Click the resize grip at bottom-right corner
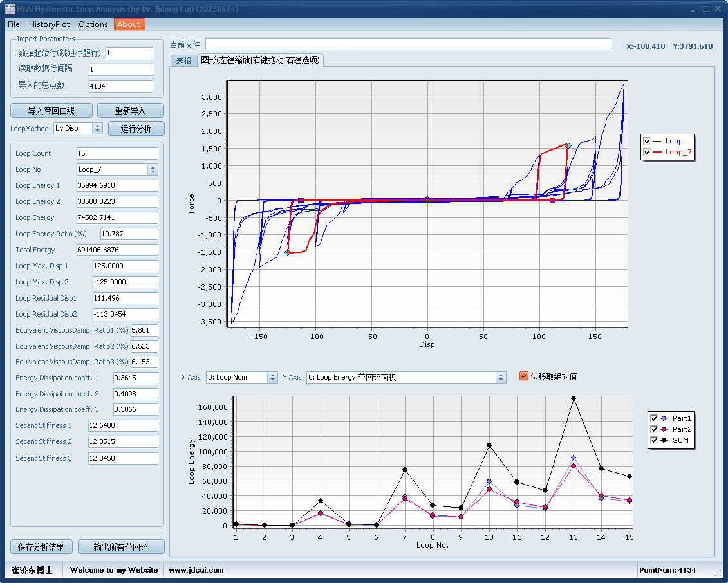 coord(718,573)
